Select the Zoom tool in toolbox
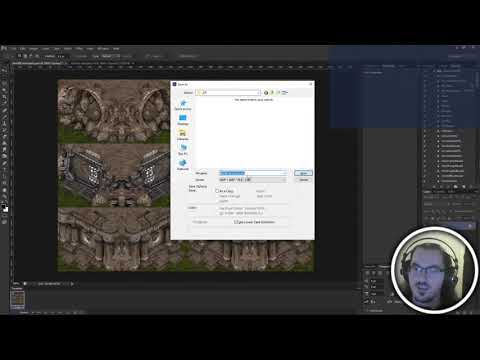480x360 pixels. pos(4,197)
